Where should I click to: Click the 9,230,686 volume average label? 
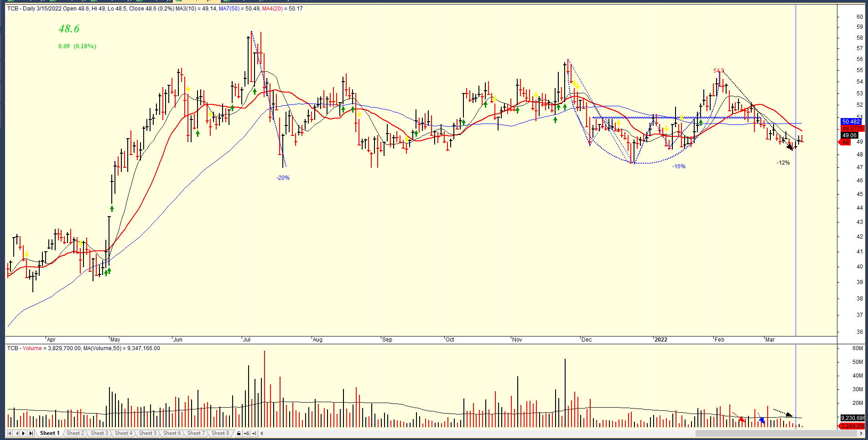[852, 418]
